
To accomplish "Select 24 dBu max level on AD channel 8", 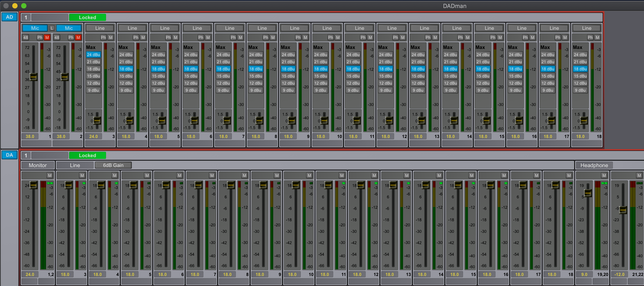I will [256, 55].
